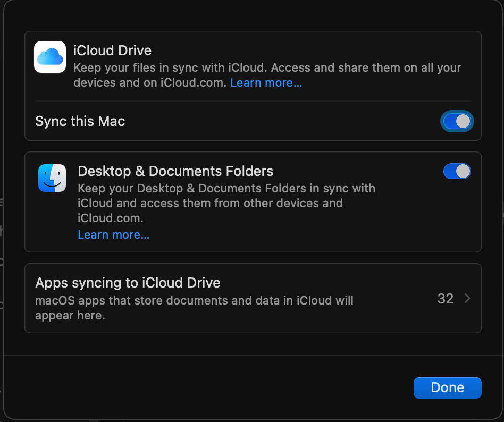Click the macOS apps that store documents description
This screenshot has width=504, height=422.
tap(194, 308)
